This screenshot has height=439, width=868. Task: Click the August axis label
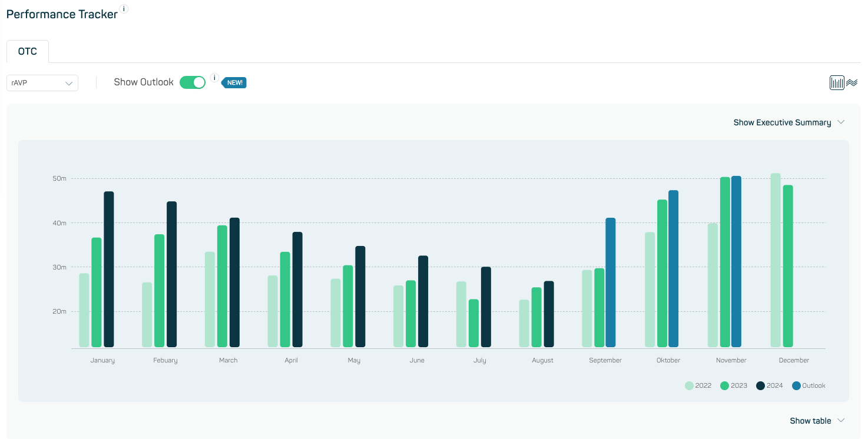[x=542, y=360]
